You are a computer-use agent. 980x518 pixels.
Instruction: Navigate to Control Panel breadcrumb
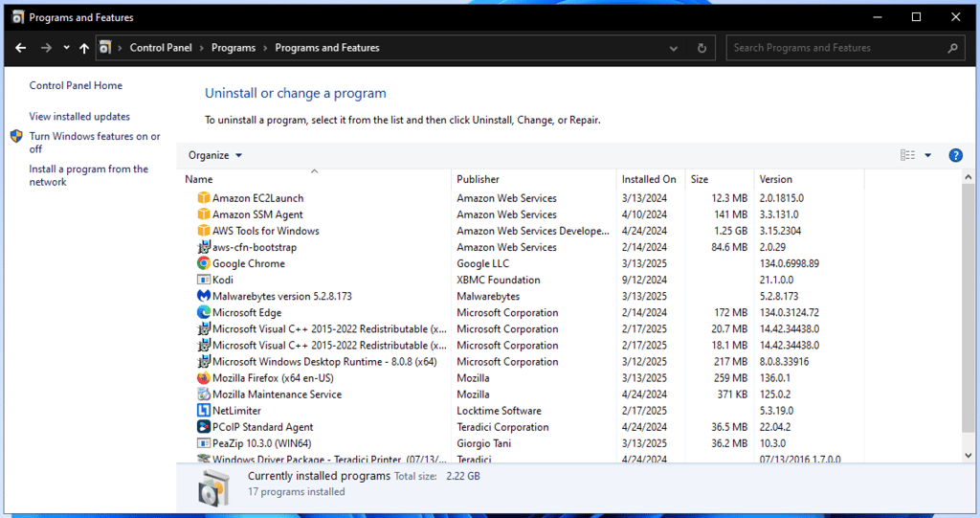point(161,48)
